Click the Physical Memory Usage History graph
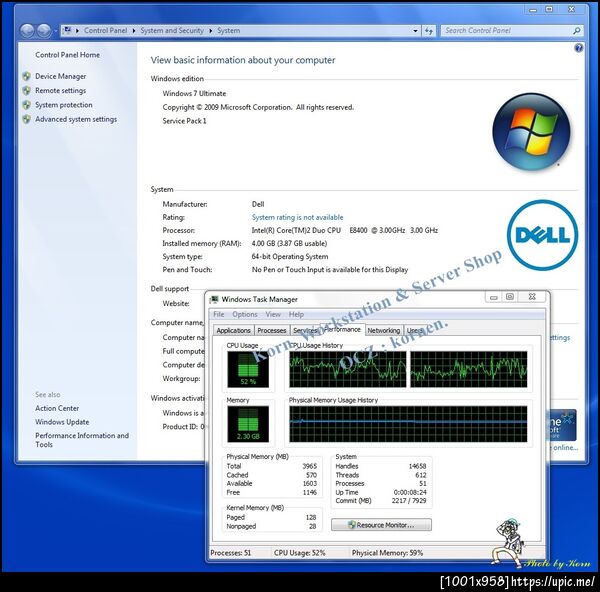The image size is (600, 592). [x=408, y=424]
